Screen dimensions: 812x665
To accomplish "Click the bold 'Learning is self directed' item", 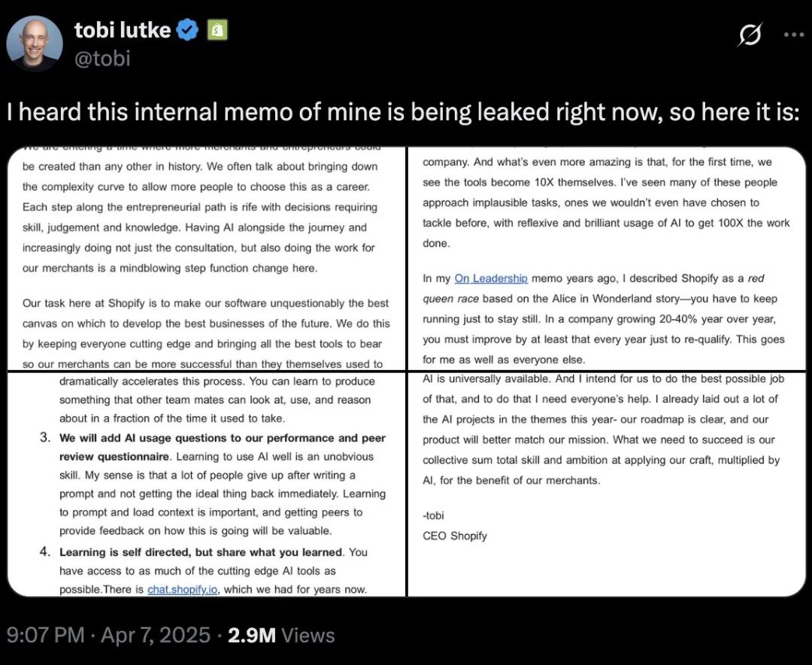I will pos(201,552).
